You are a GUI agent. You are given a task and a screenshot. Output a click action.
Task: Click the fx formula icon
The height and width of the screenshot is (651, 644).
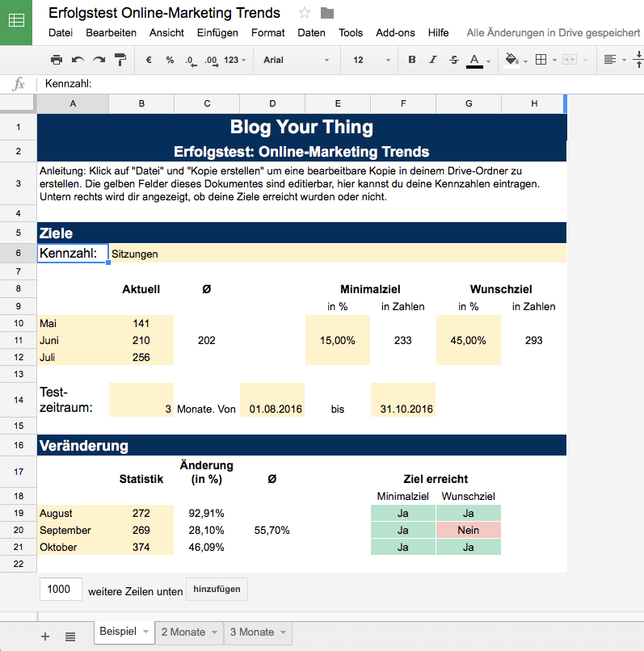(19, 83)
